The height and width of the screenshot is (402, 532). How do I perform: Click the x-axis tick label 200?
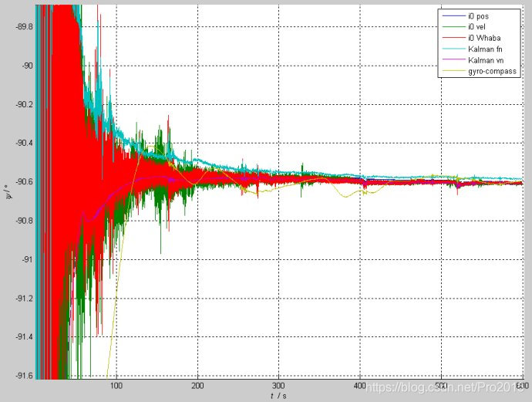pyautogui.click(x=197, y=386)
